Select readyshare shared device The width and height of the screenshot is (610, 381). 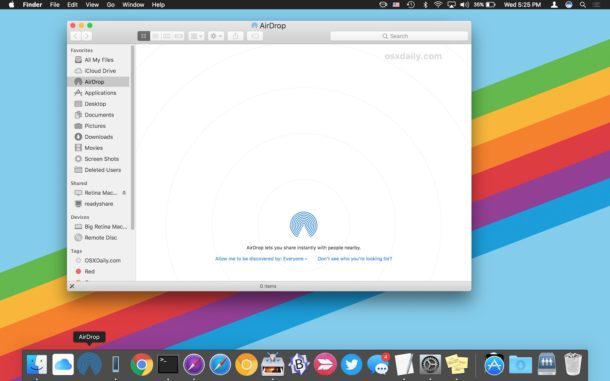99,204
